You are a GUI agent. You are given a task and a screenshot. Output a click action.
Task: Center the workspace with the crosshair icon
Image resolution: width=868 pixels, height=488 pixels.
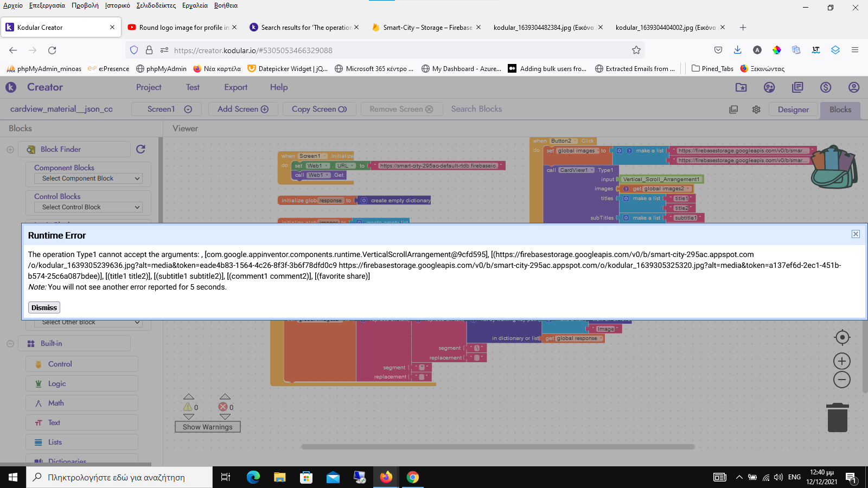tap(842, 337)
